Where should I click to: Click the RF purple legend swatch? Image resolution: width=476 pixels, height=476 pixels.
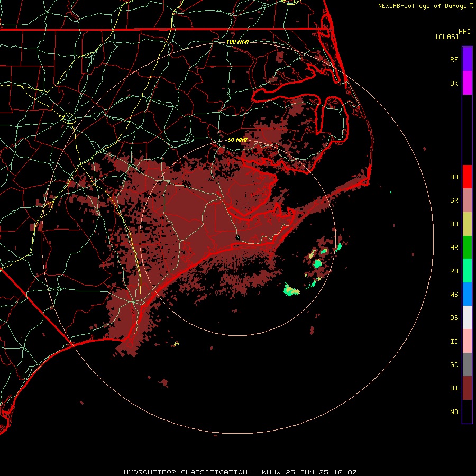coord(467,59)
